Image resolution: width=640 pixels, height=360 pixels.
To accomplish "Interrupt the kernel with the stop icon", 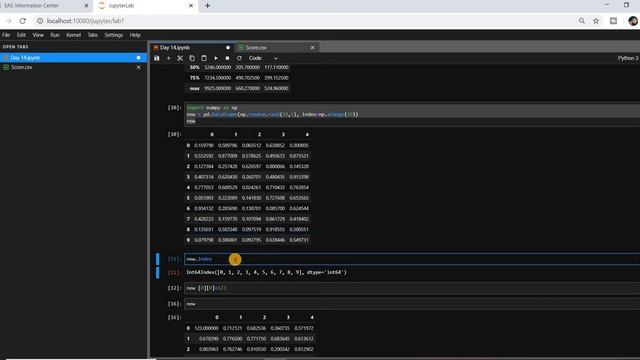I will click(227, 58).
